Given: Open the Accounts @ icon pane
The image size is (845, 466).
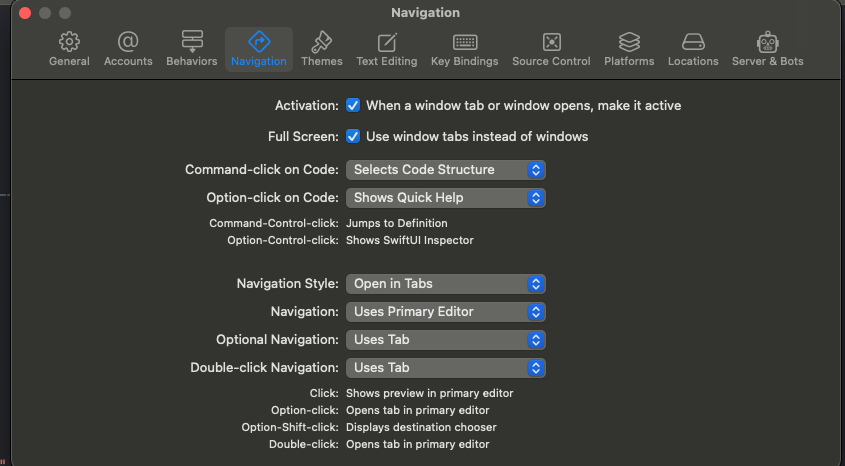Looking at the screenshot, I should click(x=128, y=41).
